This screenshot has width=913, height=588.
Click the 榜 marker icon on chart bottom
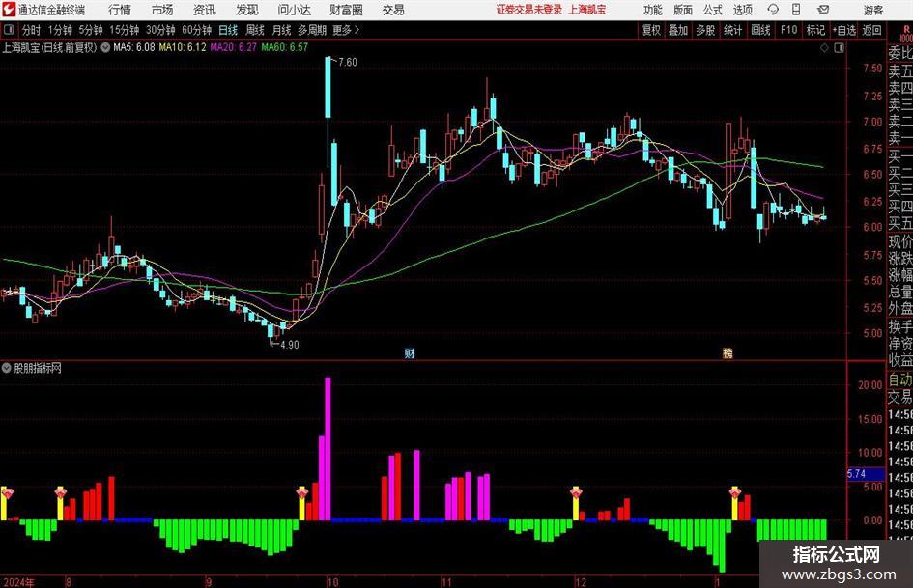pyautogui.click(x=728, y=352)
